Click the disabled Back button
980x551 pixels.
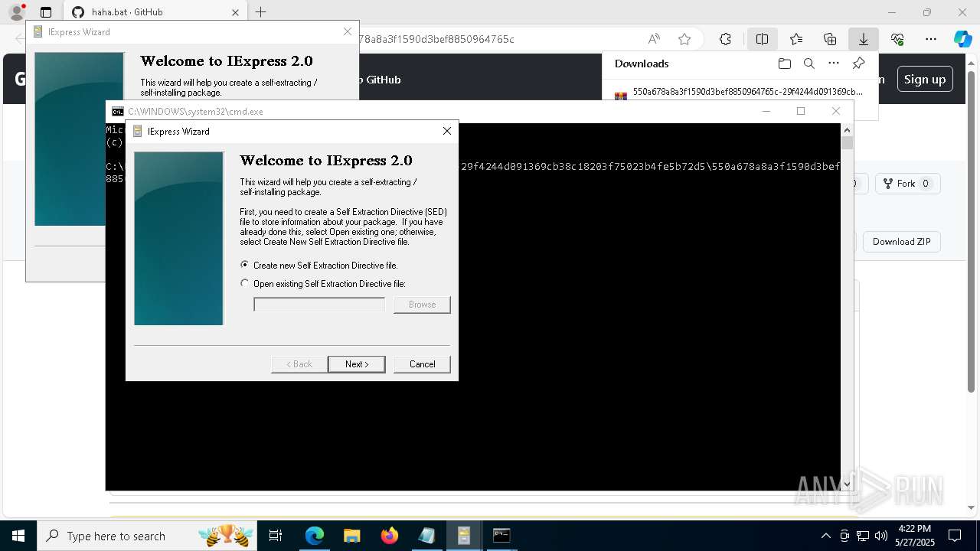tap(299, 364)
